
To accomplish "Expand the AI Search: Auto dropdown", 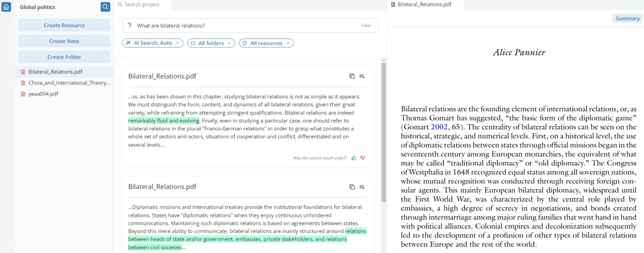I will (153, 43).
